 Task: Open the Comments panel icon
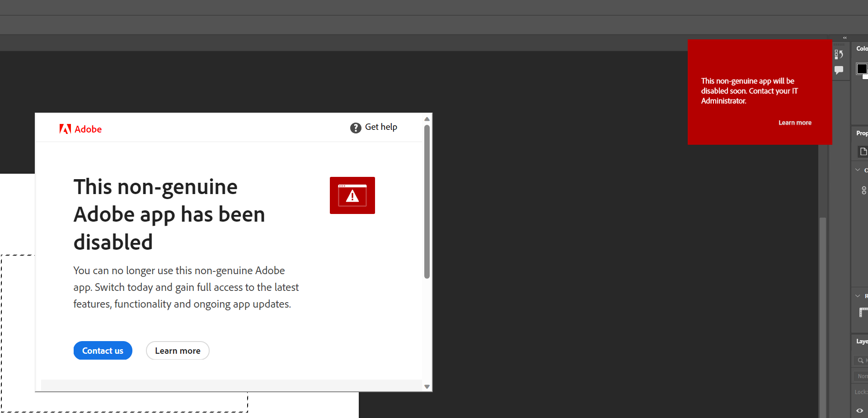[839, 70]
